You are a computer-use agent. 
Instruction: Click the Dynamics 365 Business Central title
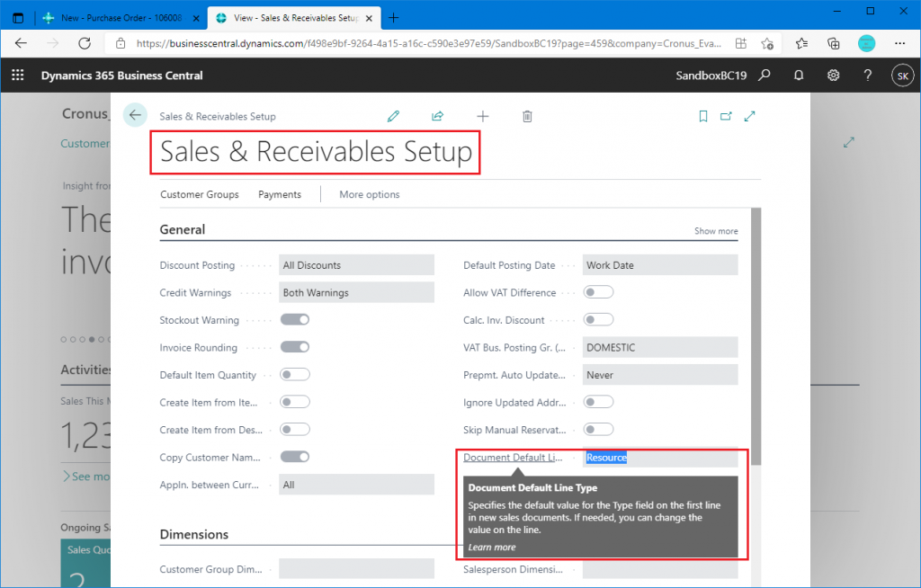pyautogui.click(x=121, y=76)
